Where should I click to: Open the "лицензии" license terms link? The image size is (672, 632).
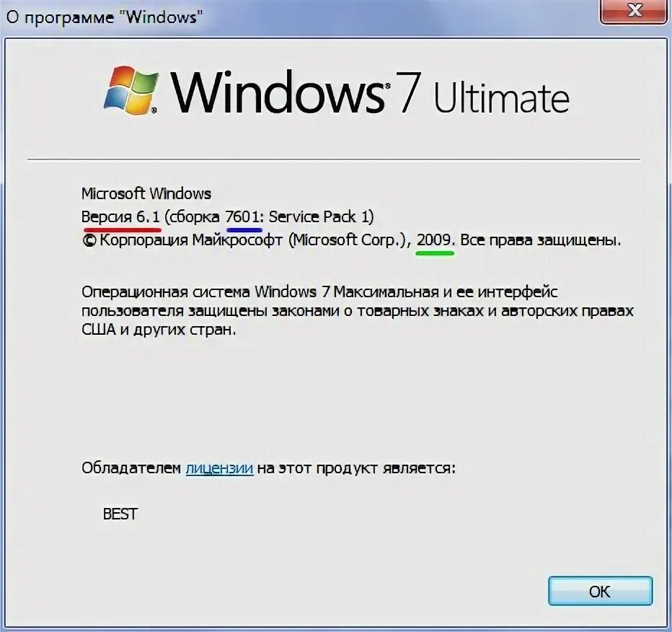pyautogui.click(x=219, y=468)
